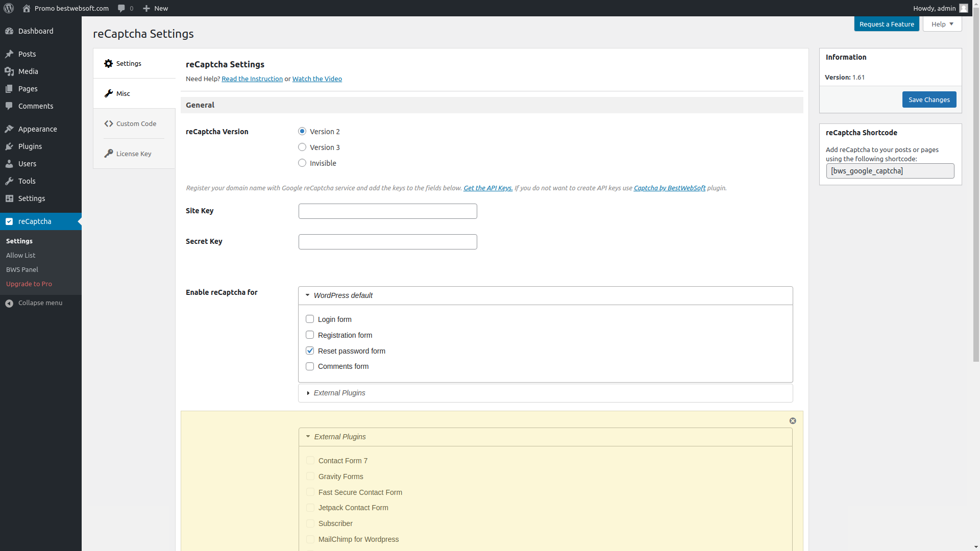
Task: Click the Appearance paintbrush icon
Action: 9,129
